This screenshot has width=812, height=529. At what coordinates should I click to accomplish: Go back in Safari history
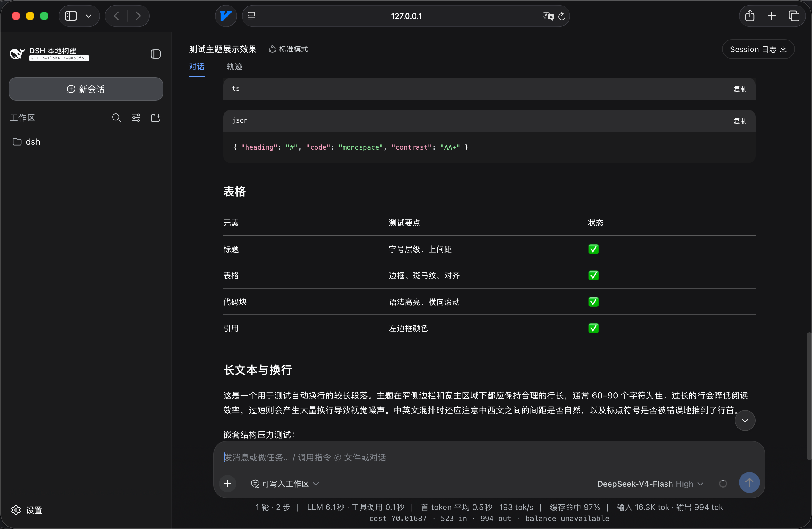point(116,16)
